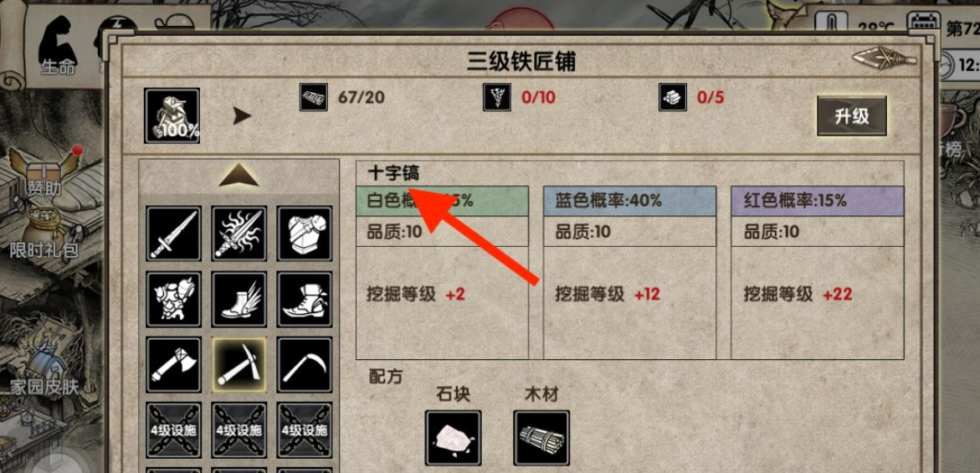Select the plain sword crafting icon
The width and height of the screenshot is (980, 473).
point(173,234)
